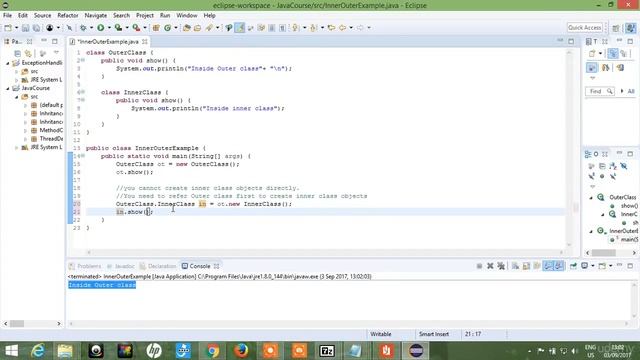Click the Clear Console icon
The image size is (640, 360).
516,266
